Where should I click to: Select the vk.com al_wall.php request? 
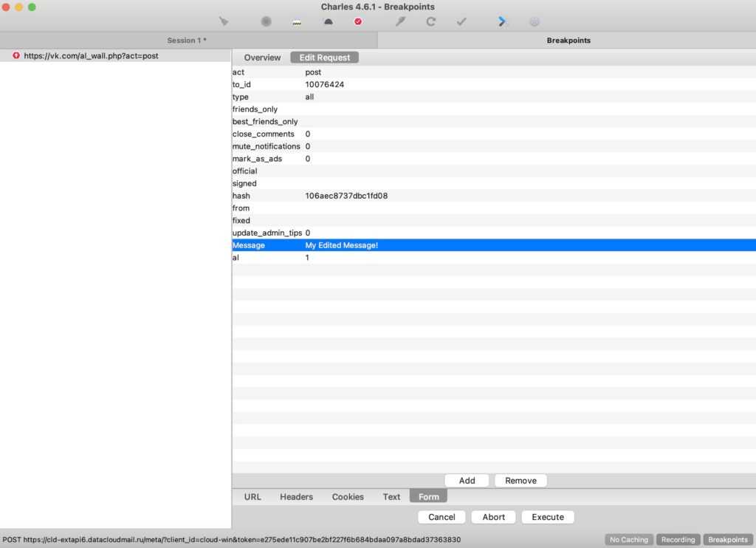pos(91,55)
